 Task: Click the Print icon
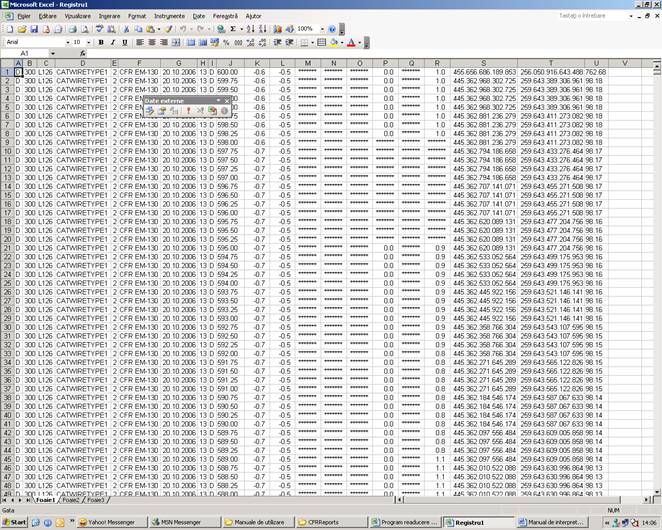point(74,29)
